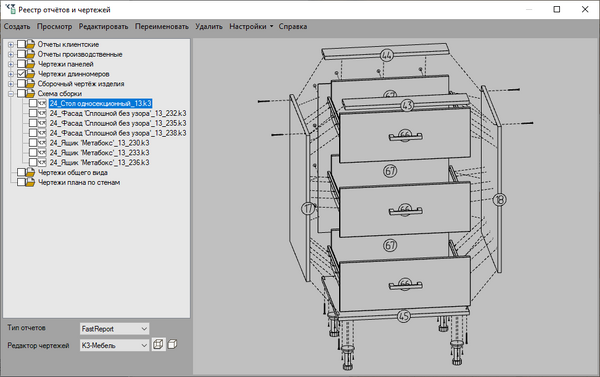Check the Чертежи общего вида checkbox
Image resolution: width=600 pixels, height=377 pixels.
click(x=21, y=172)
